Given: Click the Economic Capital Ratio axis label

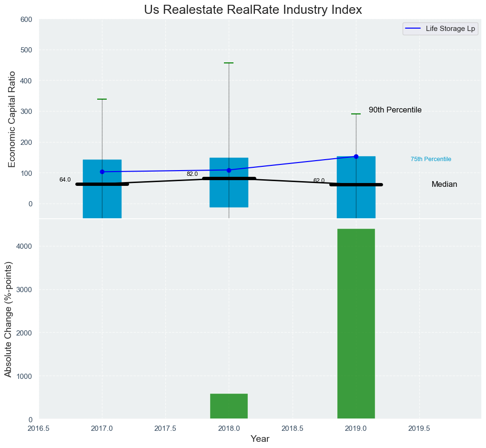Looking at the screenshot, I should [x=12, y=119].
